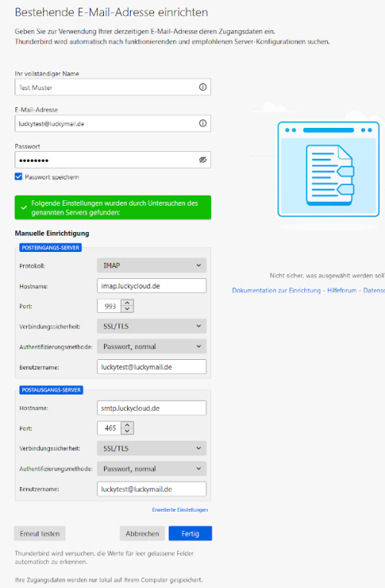
Task: Click info icon in full name field
Action: (203, 87)
